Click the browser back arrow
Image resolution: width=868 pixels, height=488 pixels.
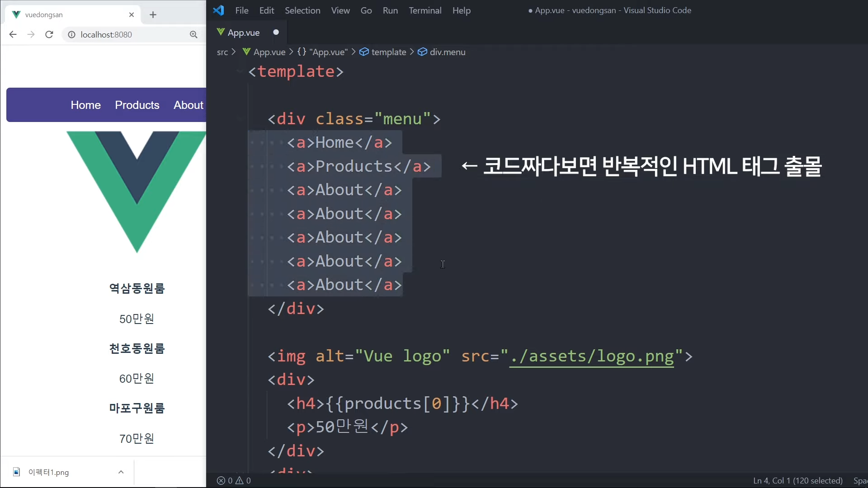pyautogui.click(x=13, y=34)
